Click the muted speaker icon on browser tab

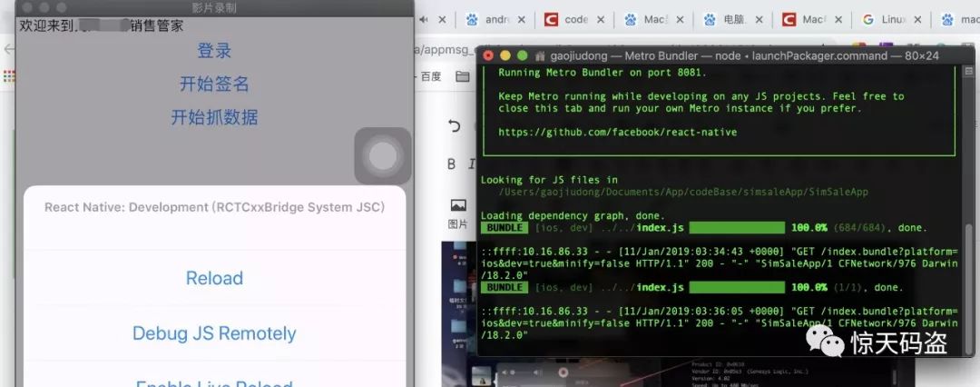[424, 19]
